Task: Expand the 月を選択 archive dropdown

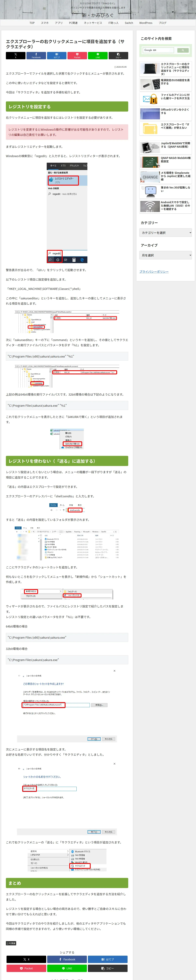Action: (166, 255)
